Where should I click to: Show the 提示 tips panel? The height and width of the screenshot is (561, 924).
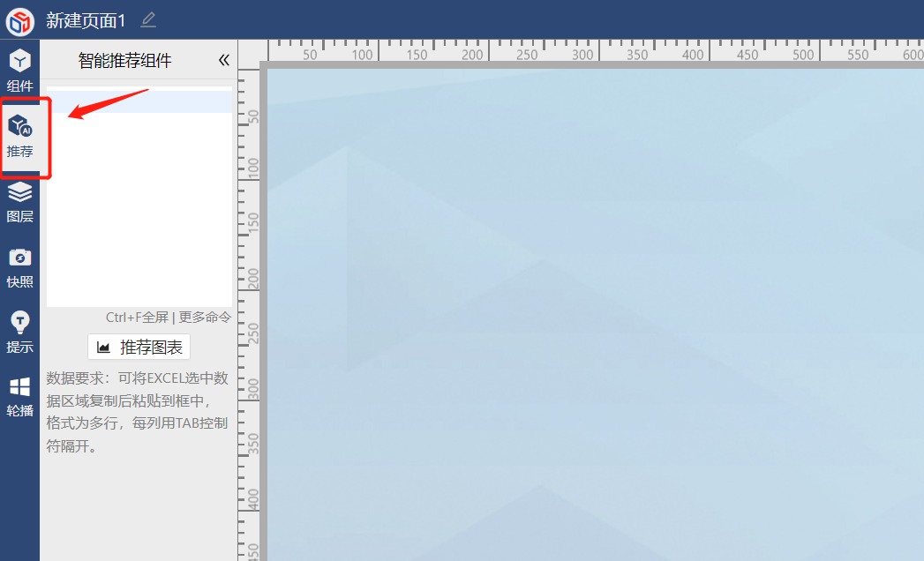(19, 333)
